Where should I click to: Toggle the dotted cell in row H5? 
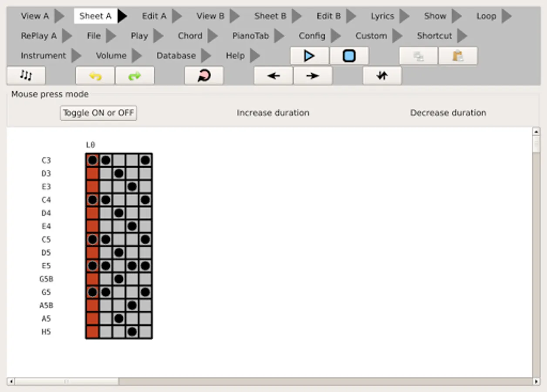point(132,332)
